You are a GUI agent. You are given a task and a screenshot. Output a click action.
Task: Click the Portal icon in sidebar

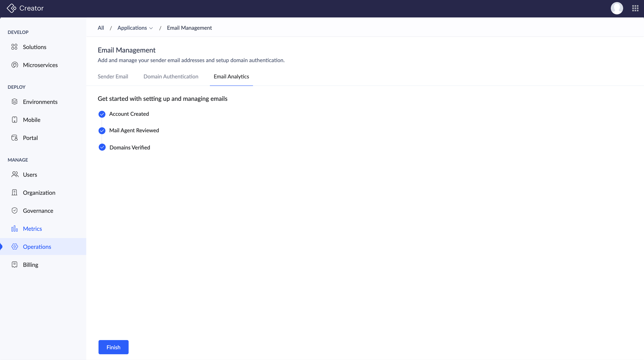point(15,137)
